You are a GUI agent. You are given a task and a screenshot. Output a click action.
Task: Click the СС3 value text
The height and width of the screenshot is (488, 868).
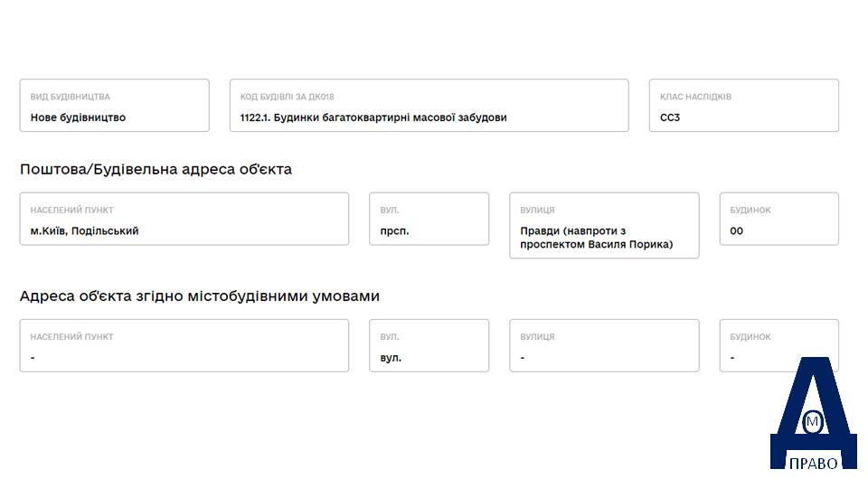[670, 117]
